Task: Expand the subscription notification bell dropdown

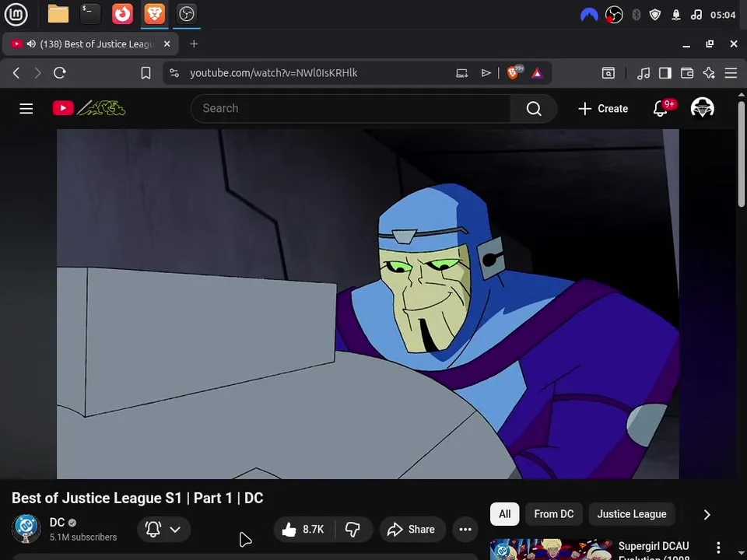Action: pyautogui.click(x=164, y=529)
